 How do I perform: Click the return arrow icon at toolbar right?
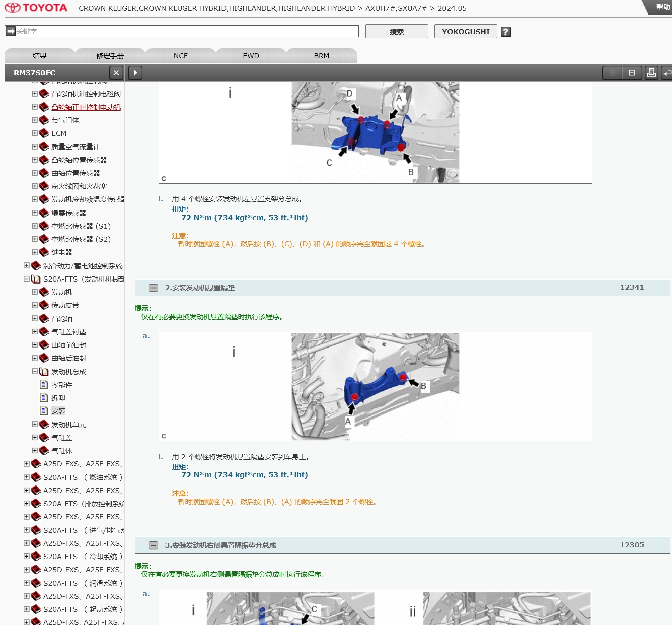pyautogui.click(x=667, y=73)
